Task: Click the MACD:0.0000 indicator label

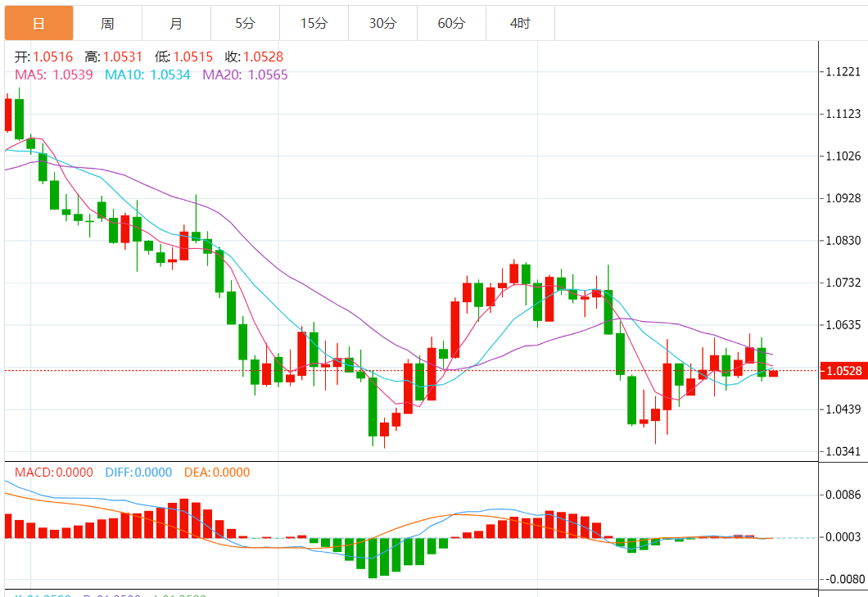Action: (x=54, y=473)
